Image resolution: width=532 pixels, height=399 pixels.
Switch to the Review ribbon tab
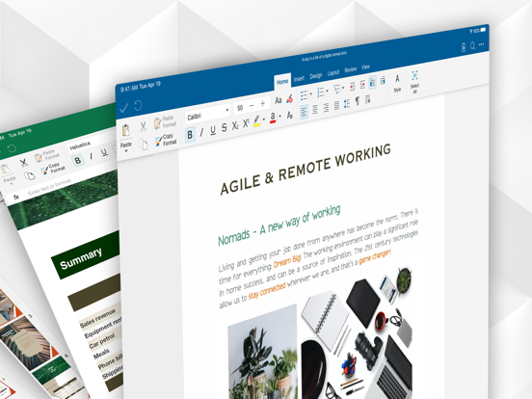(351, 69)
